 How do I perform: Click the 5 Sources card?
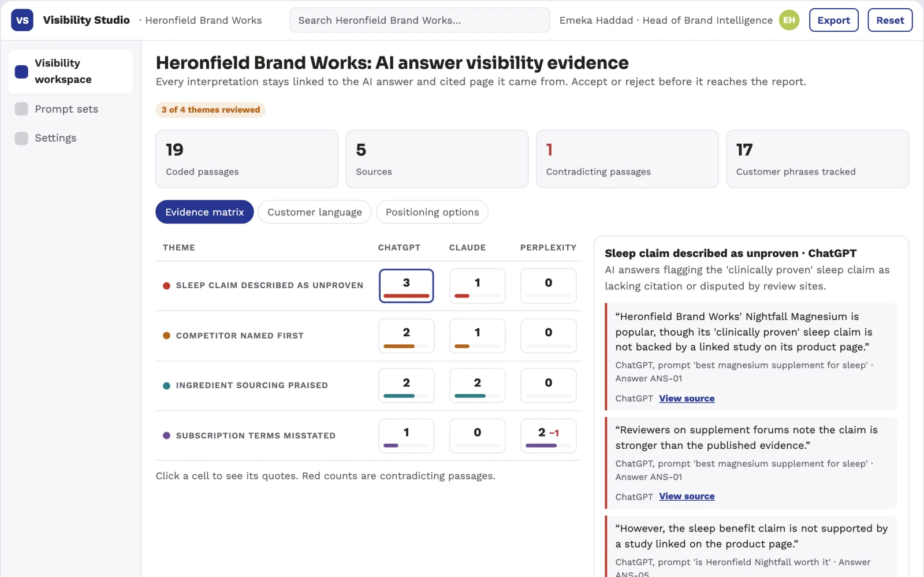click(437, 159)
